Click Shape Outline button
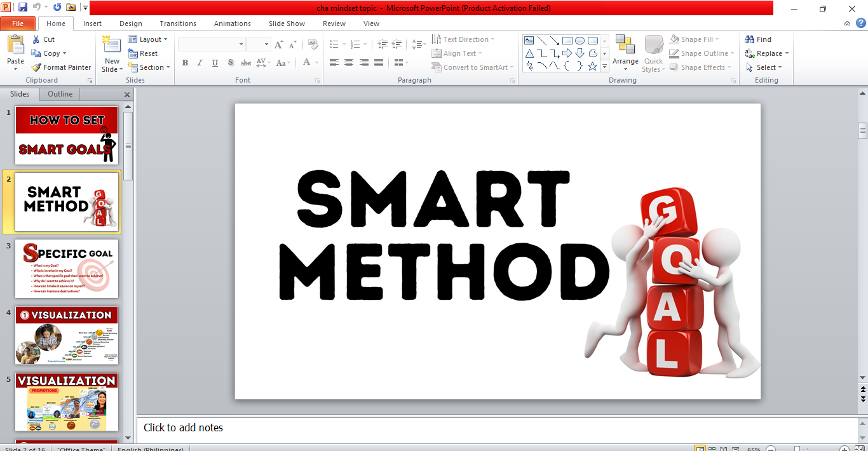The width and height of the screenshot is (868, 451). 702,53
